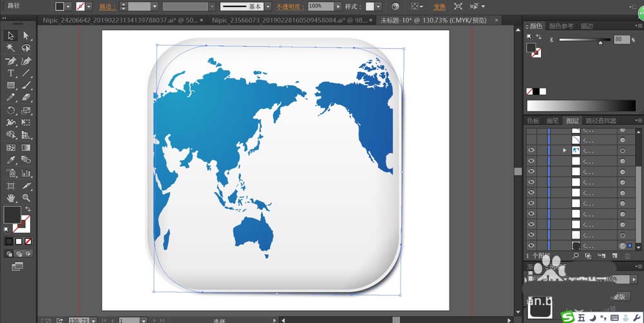Select the Eyedropper tool
This screenshot has height=323, width=644.
click(11, 160)
